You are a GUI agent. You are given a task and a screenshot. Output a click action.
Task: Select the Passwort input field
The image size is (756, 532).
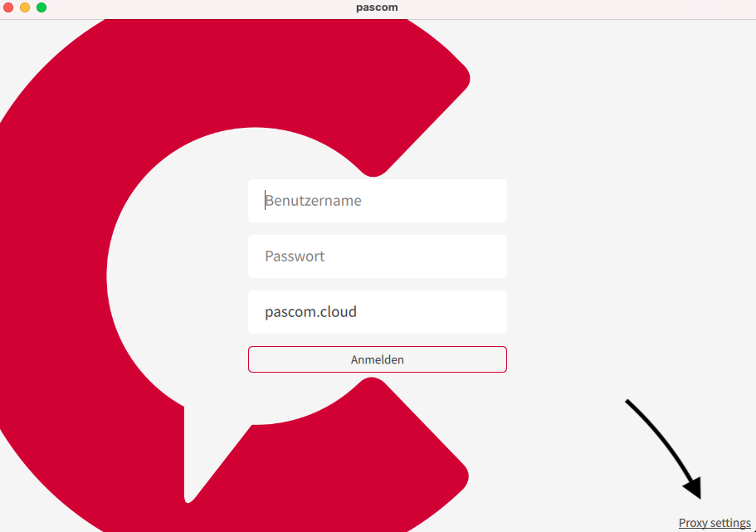(x=377, y=256)
